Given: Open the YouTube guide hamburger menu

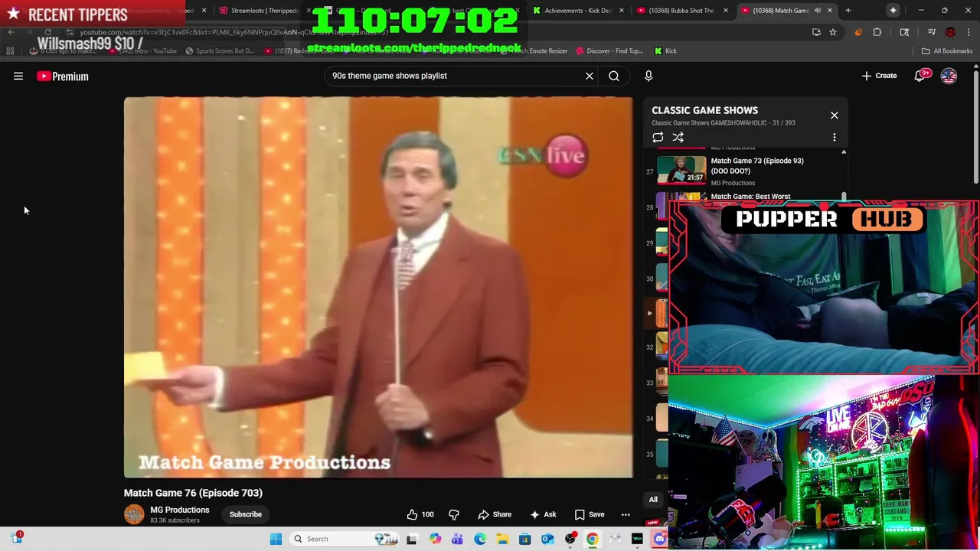Looking at the screenshot, I should (x=18, y=76).
